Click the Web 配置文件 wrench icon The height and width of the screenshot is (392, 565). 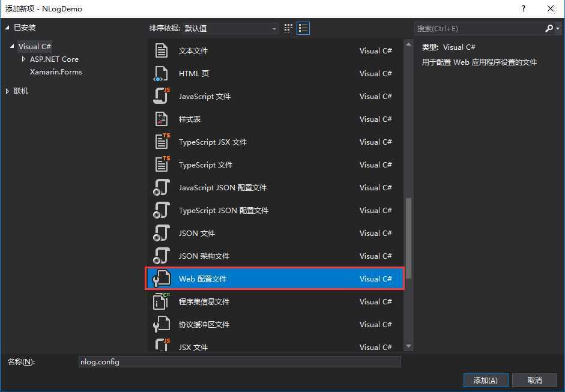[161, 279]
